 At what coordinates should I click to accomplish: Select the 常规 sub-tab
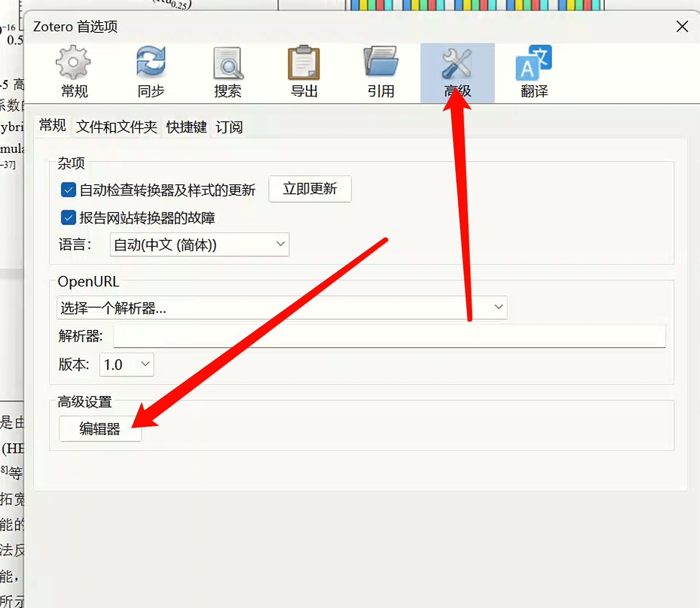[x=52, y=126]
